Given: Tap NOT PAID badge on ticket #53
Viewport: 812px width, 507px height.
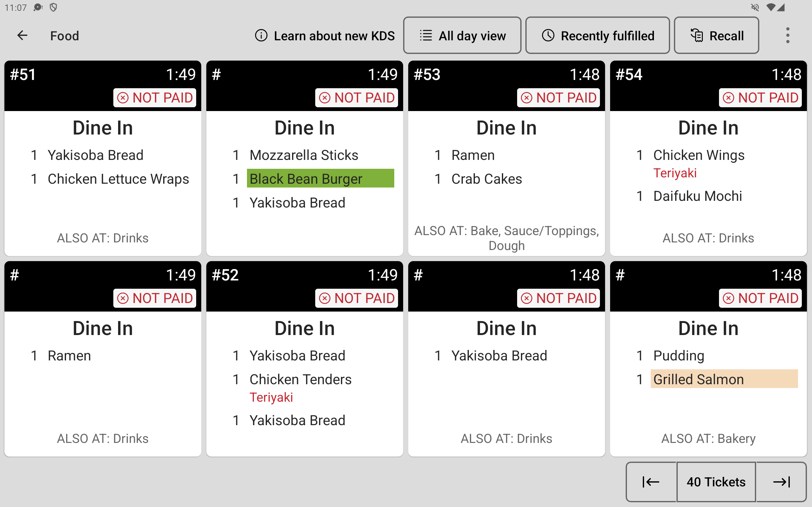Looking at the screenshot, I should (558, 98).
